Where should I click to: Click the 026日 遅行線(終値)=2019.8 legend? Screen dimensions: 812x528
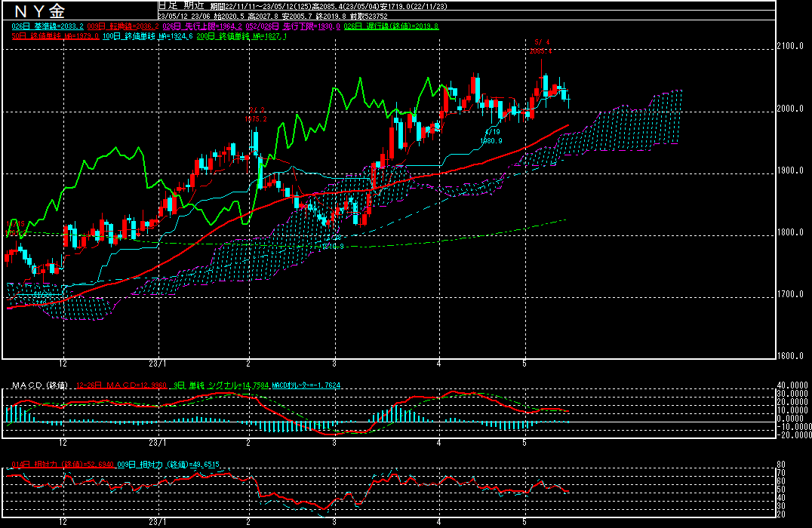(x=391, y=26)
